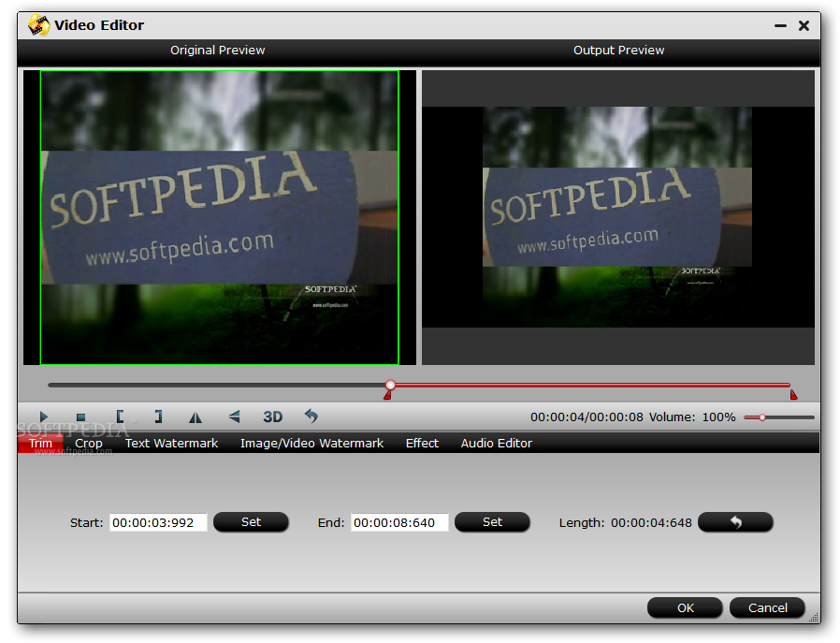
Task: Click the Original Preview video frame
Action: click(220, 217)
